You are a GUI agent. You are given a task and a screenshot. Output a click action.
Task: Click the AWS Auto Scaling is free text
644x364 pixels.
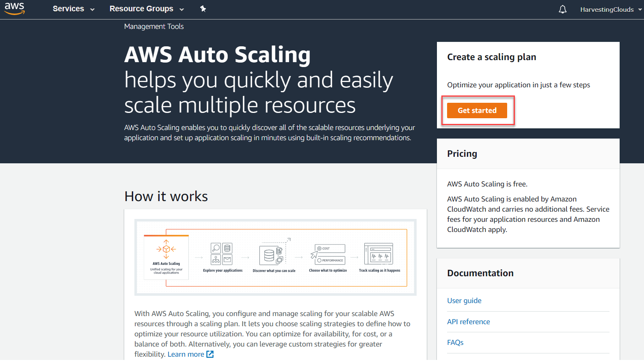pos(487,184)
